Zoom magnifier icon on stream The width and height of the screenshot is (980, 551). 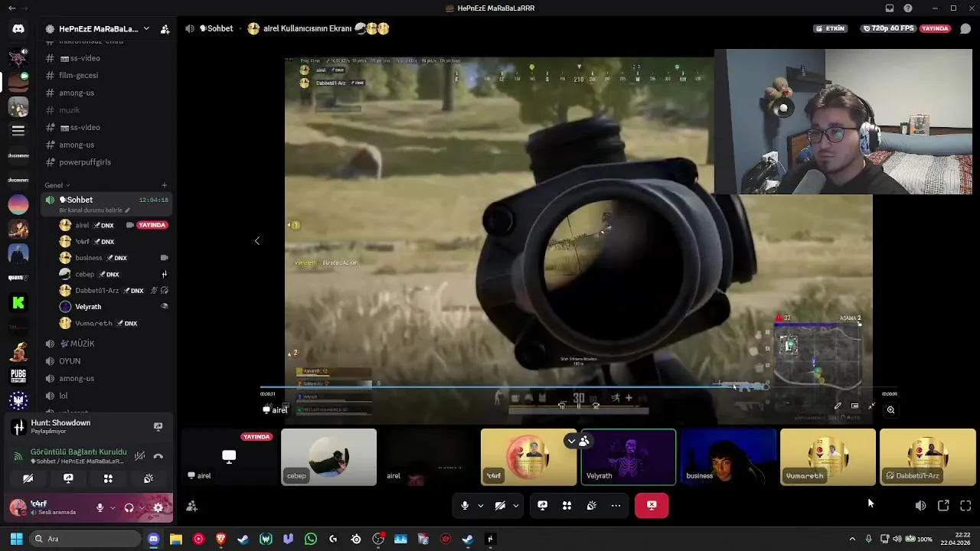[890, 409]
